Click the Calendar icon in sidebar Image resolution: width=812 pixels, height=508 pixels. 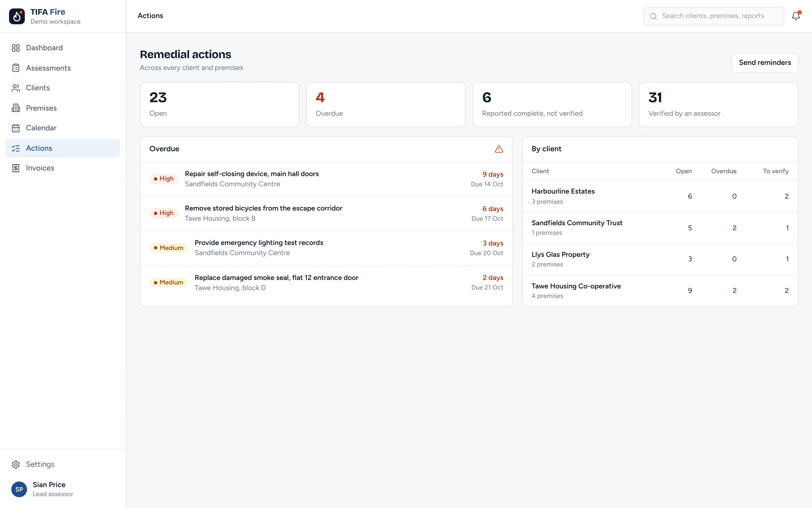click(x=16, y=128)
